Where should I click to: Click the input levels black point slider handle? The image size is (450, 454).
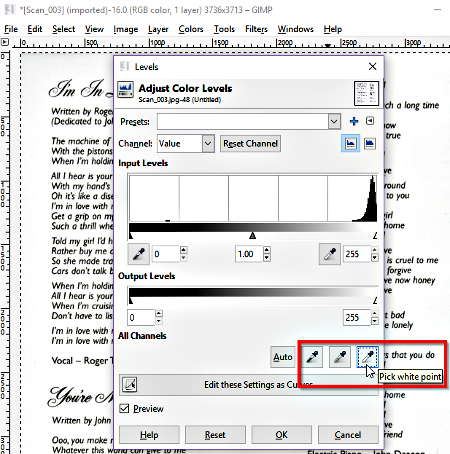[x=131, y=236]
